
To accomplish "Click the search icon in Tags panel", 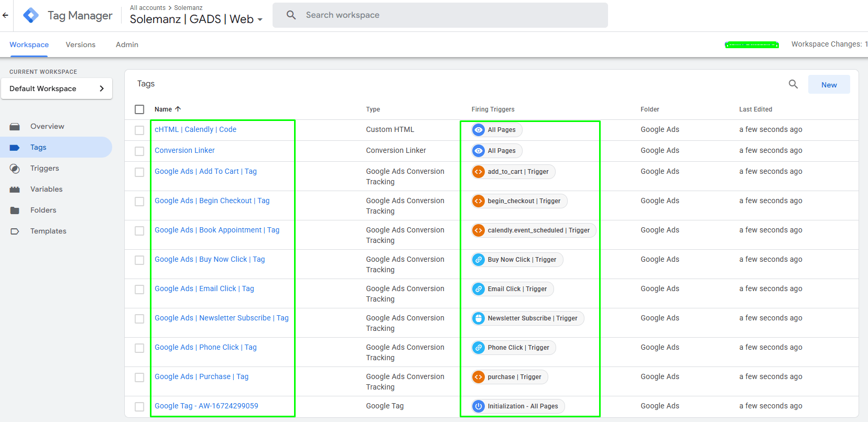I will [793, 84].
